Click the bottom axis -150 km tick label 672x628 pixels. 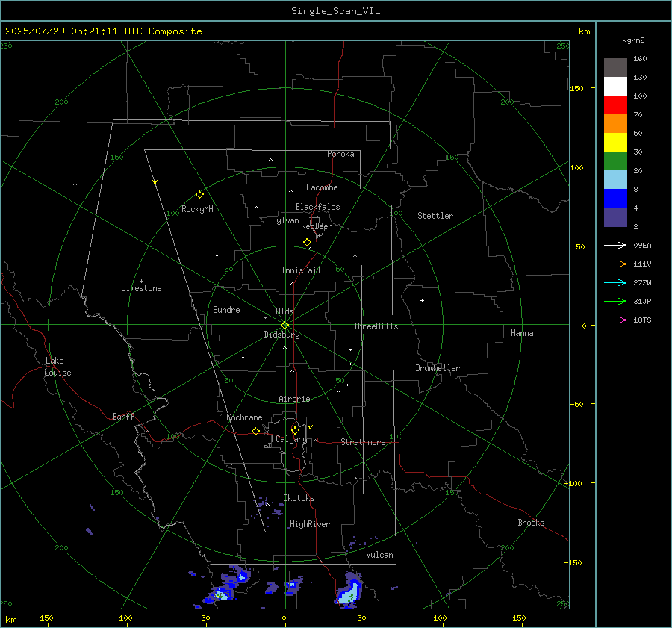click(x=44, y=618)
